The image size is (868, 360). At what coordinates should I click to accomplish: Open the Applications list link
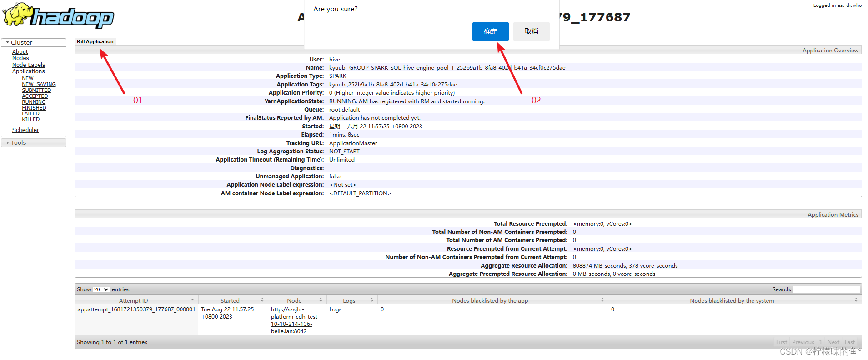pos(29,71)
